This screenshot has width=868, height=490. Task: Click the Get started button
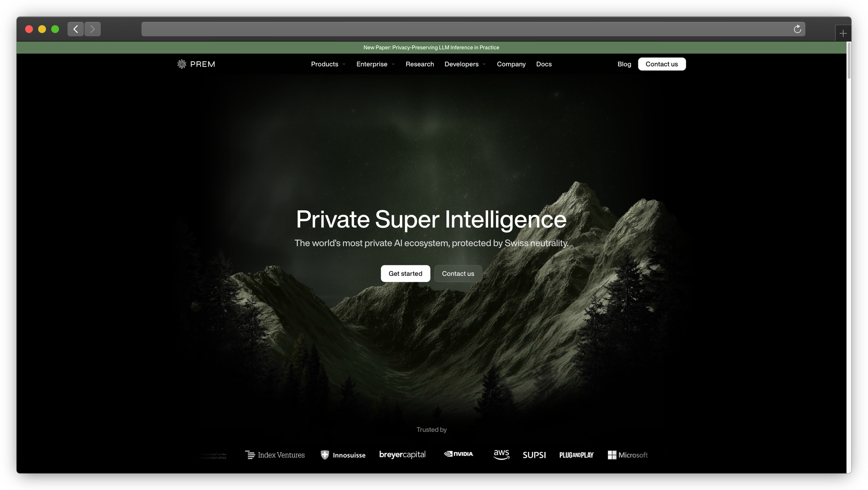click(x=405, y=274)
